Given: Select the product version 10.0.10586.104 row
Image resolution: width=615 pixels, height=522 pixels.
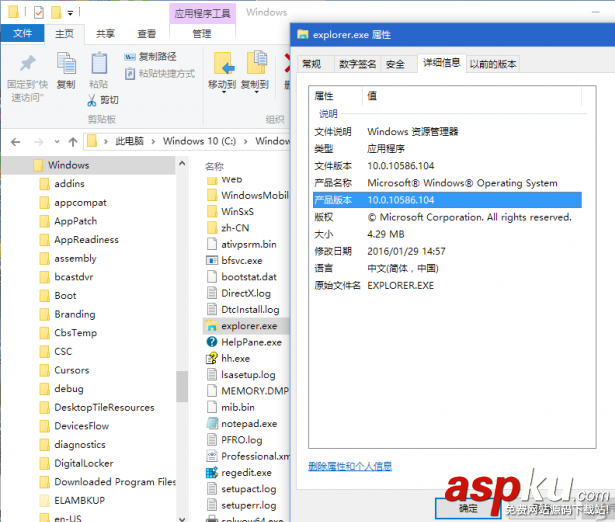Looking at the screenshot, I should tap(447, 200).
